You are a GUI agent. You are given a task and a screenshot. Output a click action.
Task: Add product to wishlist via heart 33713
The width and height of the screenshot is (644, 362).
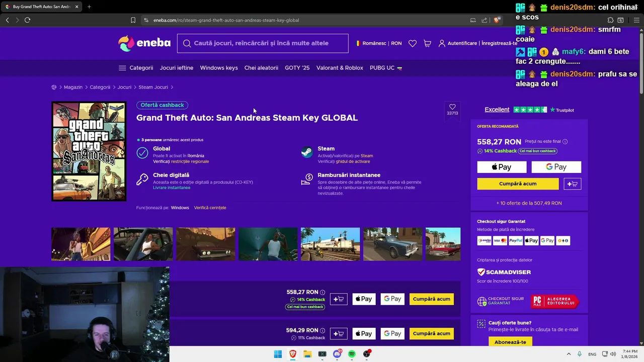coord(452,110)
